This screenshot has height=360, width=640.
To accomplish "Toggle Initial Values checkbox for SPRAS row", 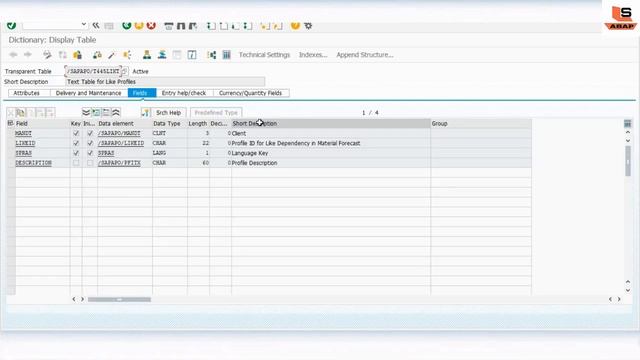I will point(90,153).
